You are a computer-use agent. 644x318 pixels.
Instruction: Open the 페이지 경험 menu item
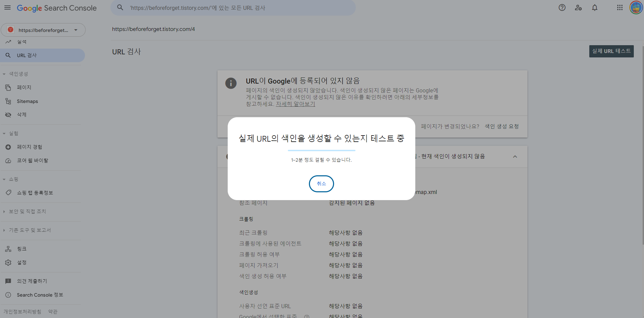tap(42, 147)
